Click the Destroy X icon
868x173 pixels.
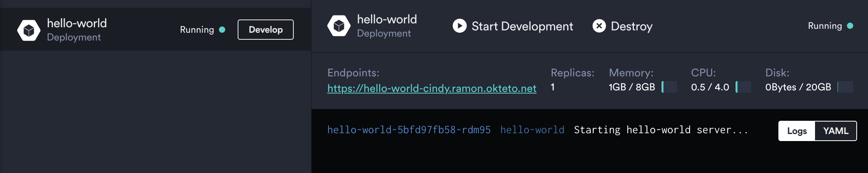pyautogui.click(x=599, y=26)
